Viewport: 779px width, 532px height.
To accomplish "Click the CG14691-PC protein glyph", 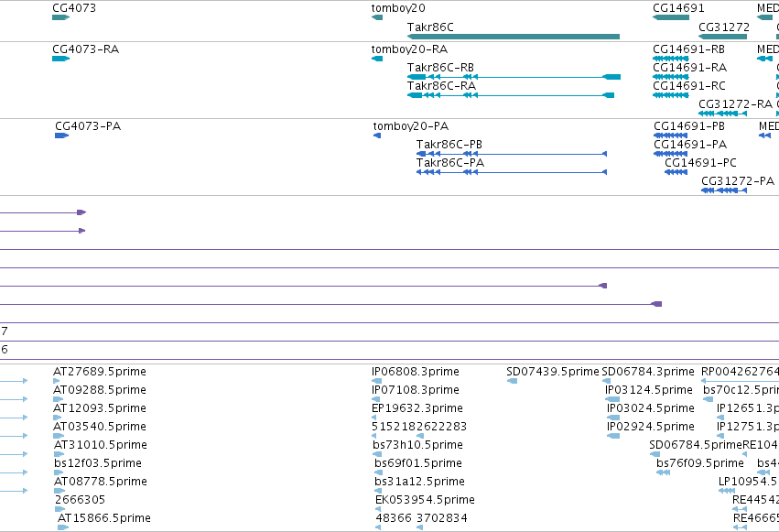I will coord(676,172).
